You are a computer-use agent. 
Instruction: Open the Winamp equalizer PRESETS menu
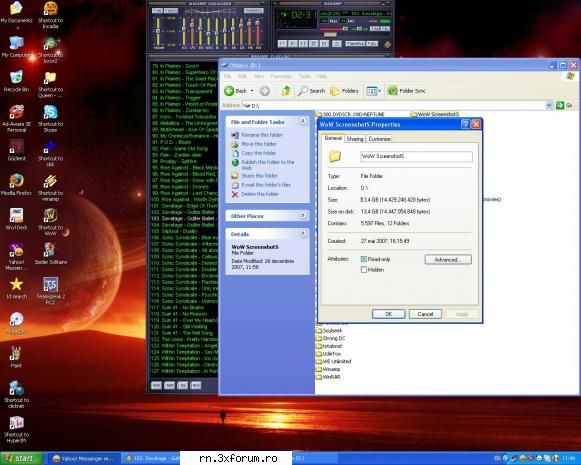(x=254, y=11)
